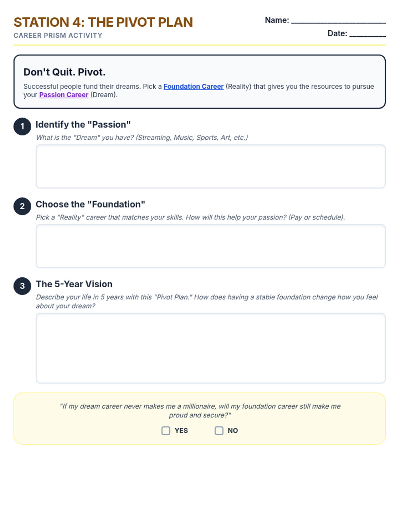399x532 pixels.
Task: Open the Foundation Career link
Action: tap(194, 86)
